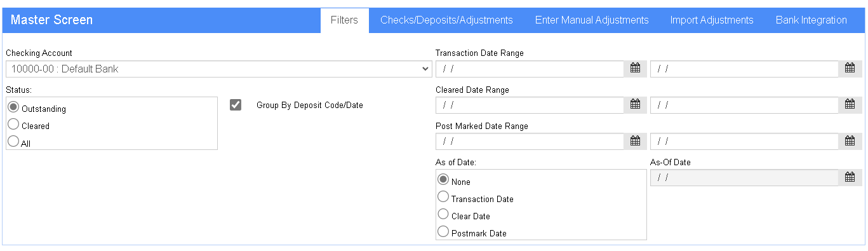Viewport: 868px width, 251px height.
Task: Switch to the Checks/Deposits/Adjustments tab
Action: tap(446, 20)
